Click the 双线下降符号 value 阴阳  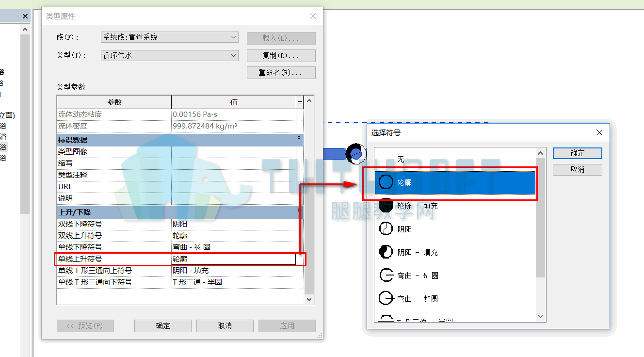tap(180, 224)
